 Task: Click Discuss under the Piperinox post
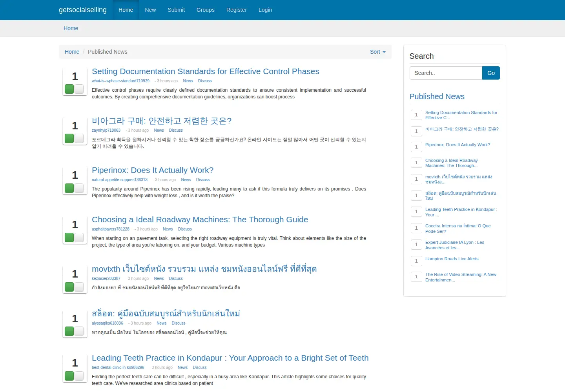203,180
